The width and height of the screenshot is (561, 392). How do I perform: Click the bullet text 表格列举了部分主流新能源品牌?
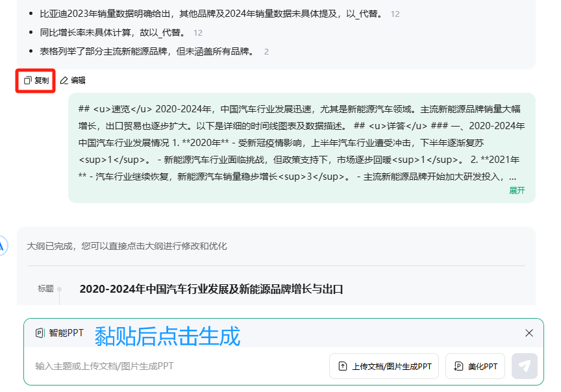[148, 52]
